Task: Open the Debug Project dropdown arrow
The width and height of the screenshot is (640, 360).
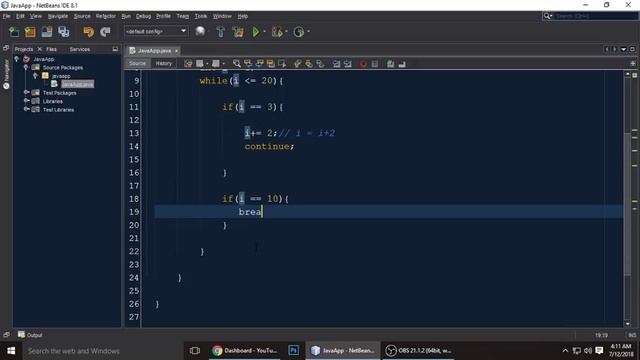Action: pos(286,32)
